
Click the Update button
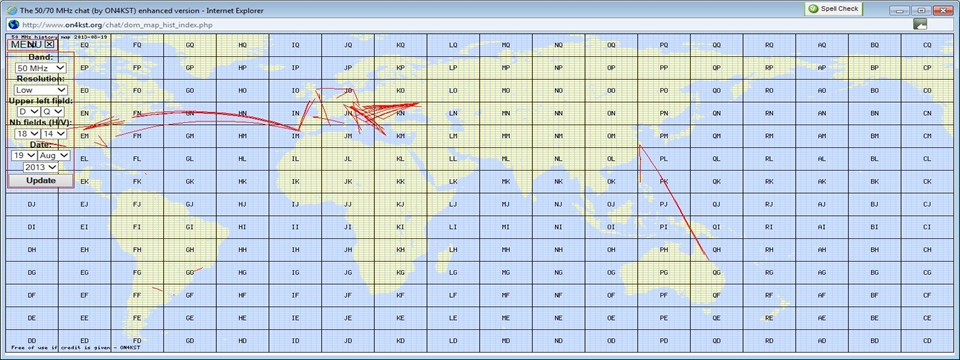(x=40, y=181)
